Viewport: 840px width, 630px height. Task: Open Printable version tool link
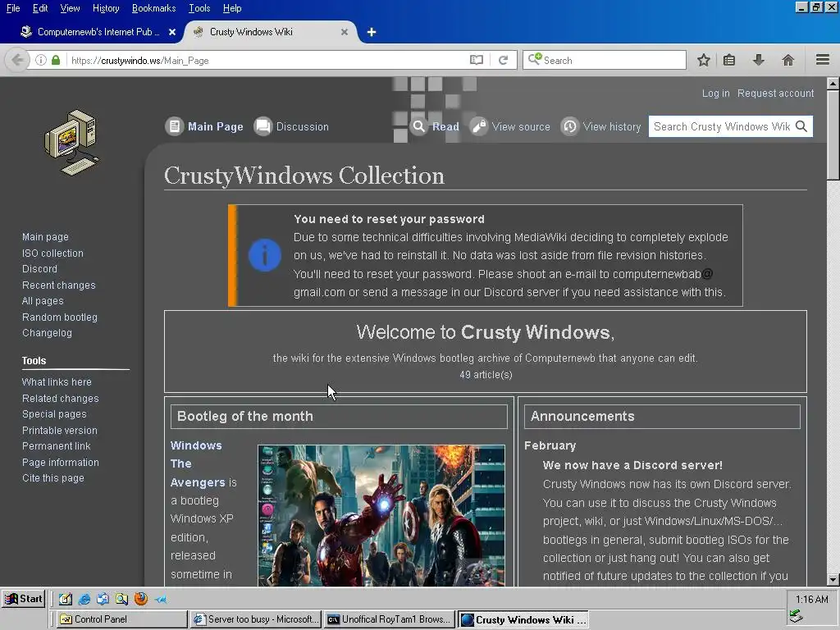point(59,430)
